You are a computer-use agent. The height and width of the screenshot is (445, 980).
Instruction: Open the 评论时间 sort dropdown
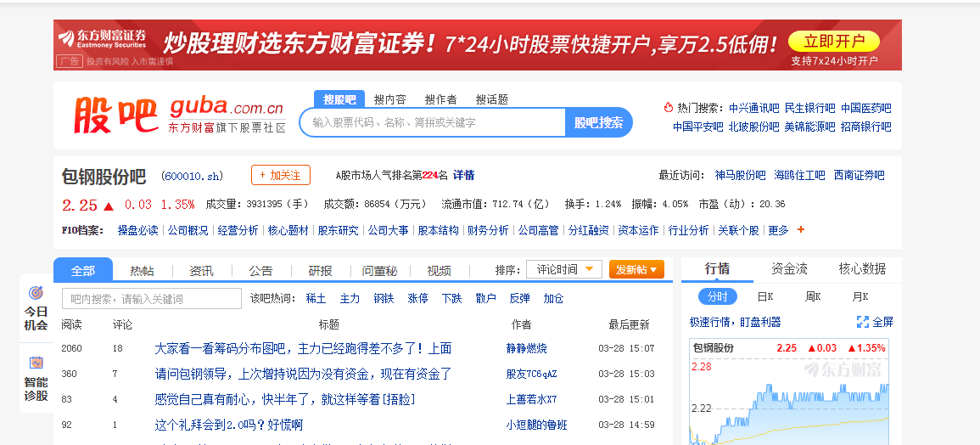pyautogui.click(x=563, y=269)
